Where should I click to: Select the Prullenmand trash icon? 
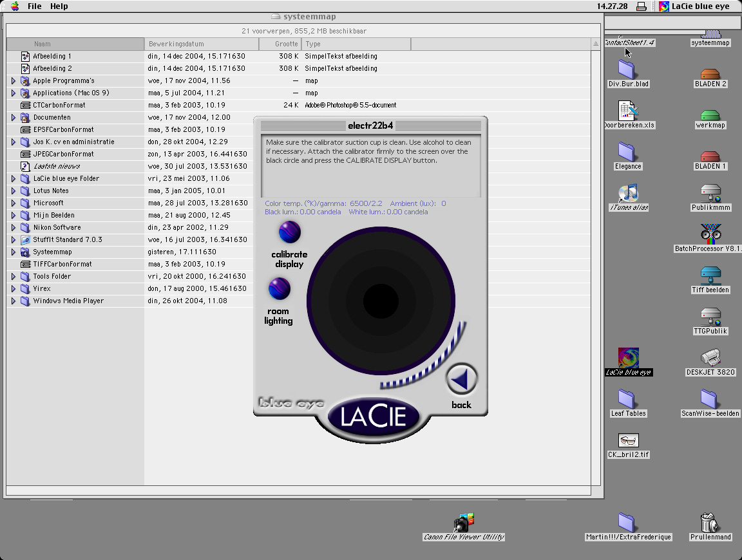click(709, 523)
